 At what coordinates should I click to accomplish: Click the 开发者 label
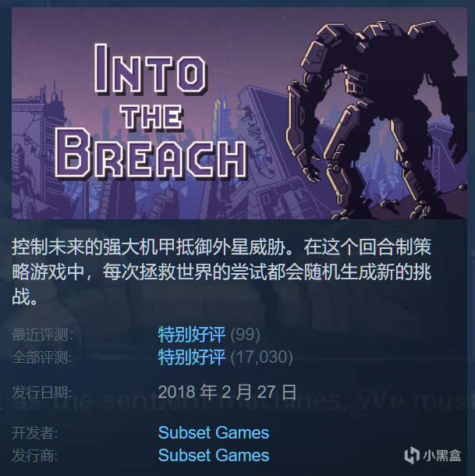(x=34, y=432)
